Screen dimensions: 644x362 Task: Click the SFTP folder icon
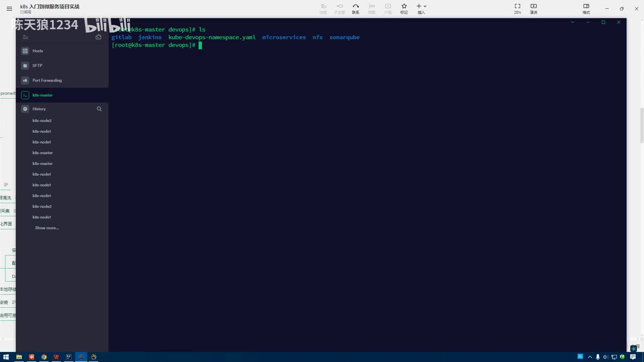point(25,65)
